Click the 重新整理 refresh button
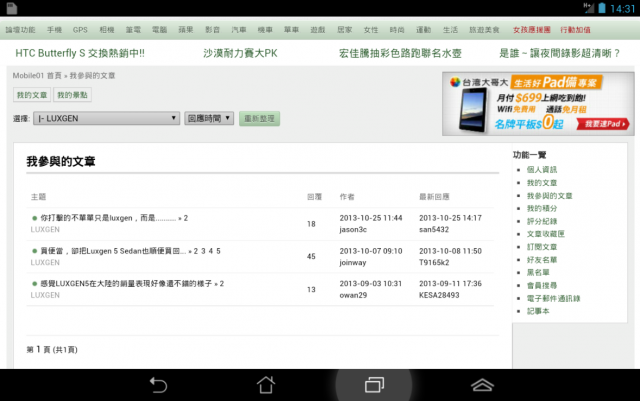The width and height of the screenshot is (640, 401). [x=259, y=118]
